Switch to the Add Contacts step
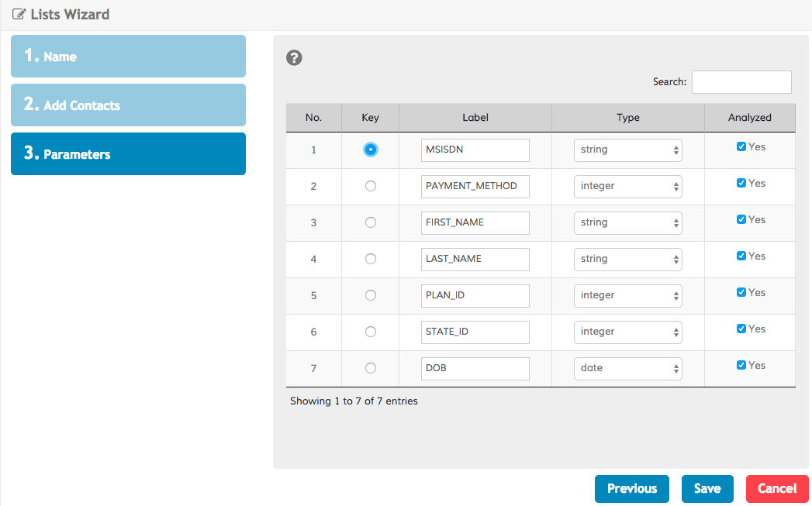 coord(128,105)
